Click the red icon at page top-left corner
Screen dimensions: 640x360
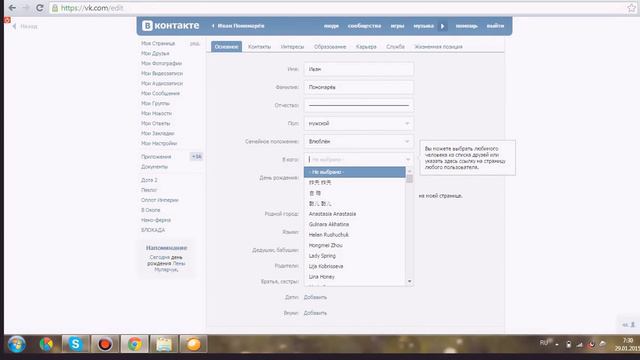(7, 20)
